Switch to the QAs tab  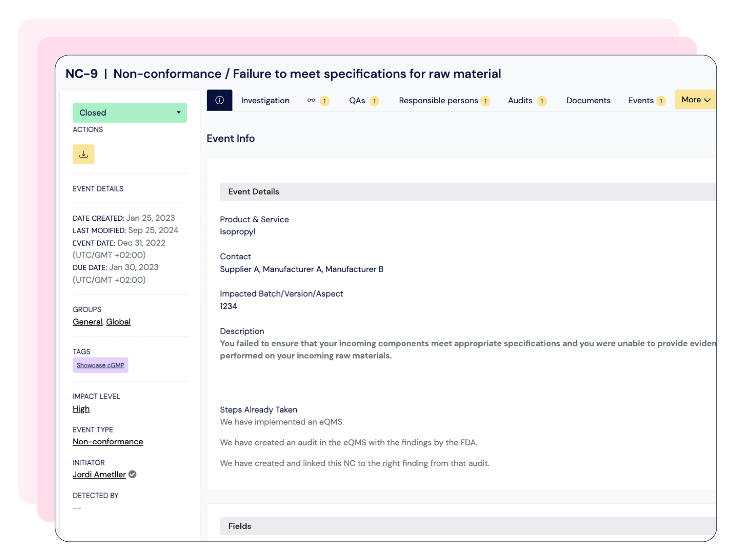point(364,101)
